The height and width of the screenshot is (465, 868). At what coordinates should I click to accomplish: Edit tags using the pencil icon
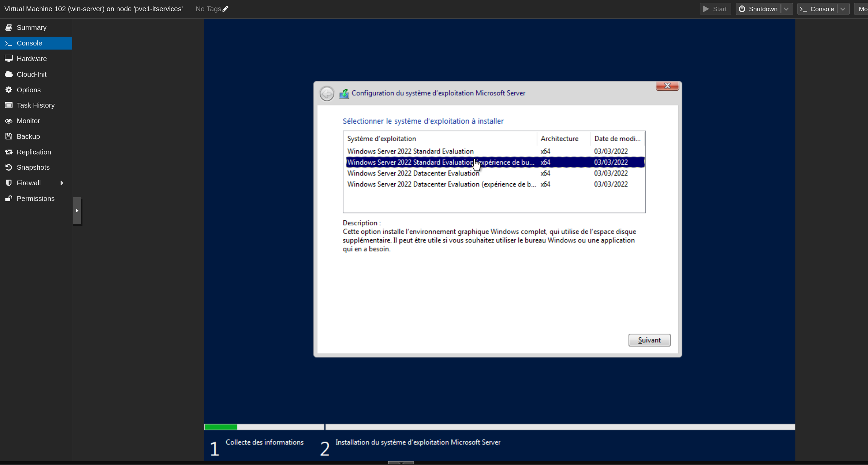(x=226, y=9)
